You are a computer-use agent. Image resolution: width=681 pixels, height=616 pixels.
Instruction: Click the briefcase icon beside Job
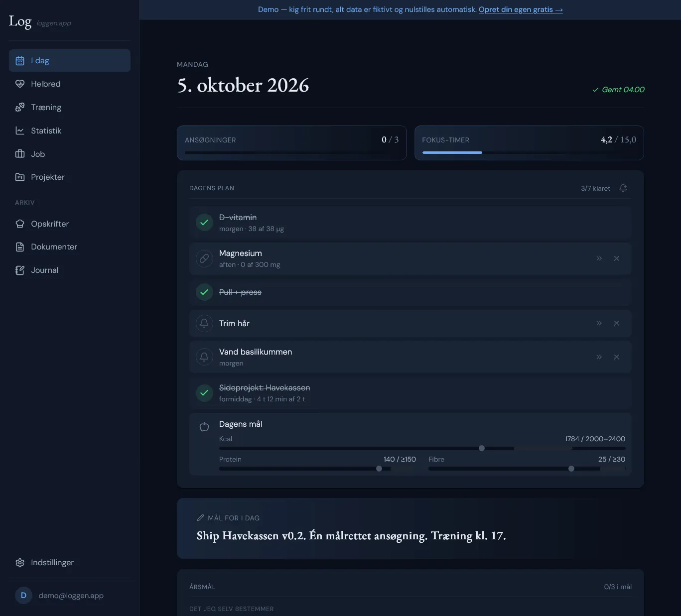click(20, 154)
